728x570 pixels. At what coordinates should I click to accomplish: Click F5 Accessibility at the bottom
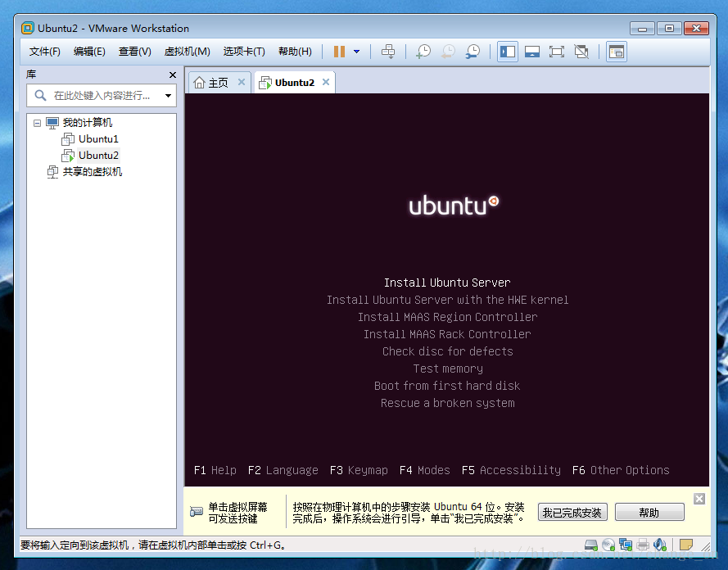511,470
